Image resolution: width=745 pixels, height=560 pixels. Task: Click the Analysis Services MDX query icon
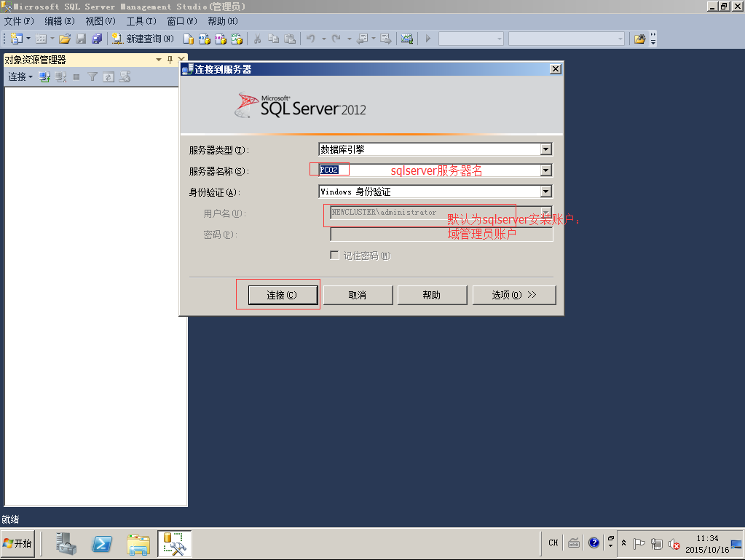pyautogui.click(x=204, y=39)
